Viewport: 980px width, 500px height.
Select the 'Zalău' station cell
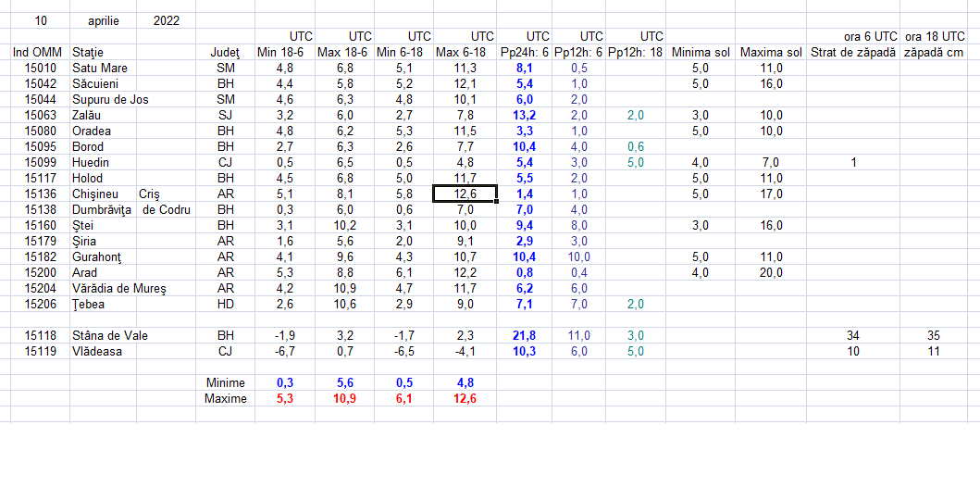pyautogui.click(x=104, y=116)
